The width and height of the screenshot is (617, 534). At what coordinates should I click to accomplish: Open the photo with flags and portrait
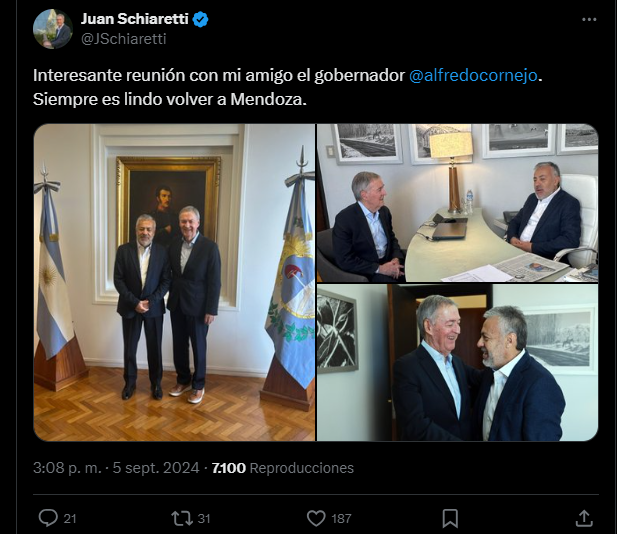pyautogui.click(x=174, y=283)
